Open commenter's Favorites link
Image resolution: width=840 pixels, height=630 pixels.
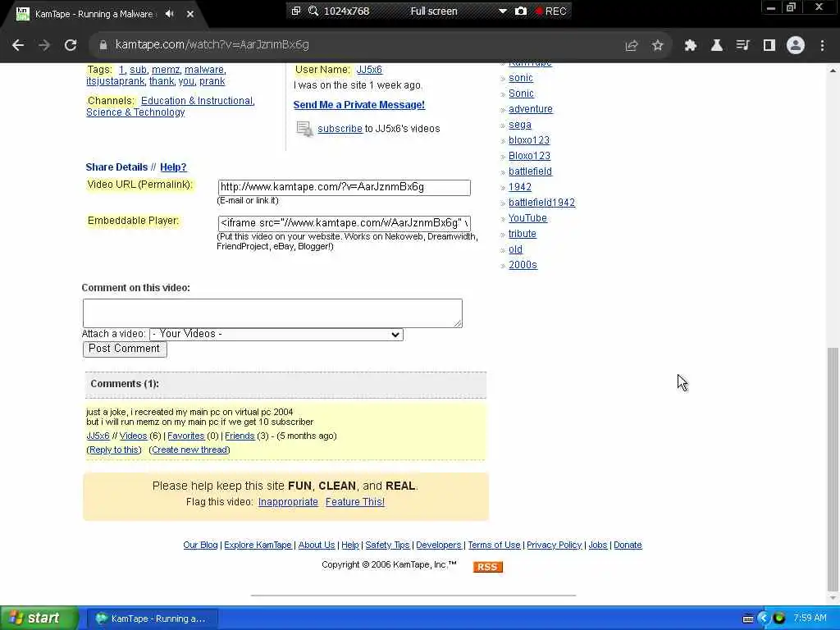(186, 436)
